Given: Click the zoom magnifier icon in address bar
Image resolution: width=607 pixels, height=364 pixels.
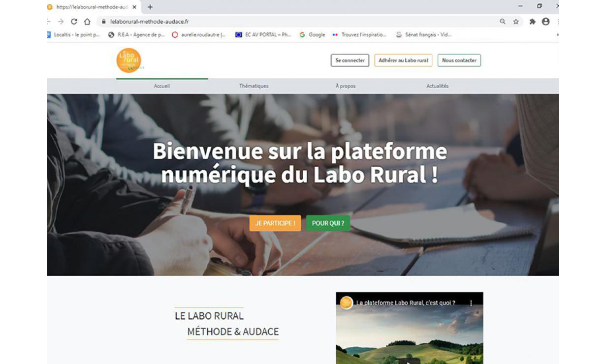Looking at the screenshot, I should [x=503, y=22].
